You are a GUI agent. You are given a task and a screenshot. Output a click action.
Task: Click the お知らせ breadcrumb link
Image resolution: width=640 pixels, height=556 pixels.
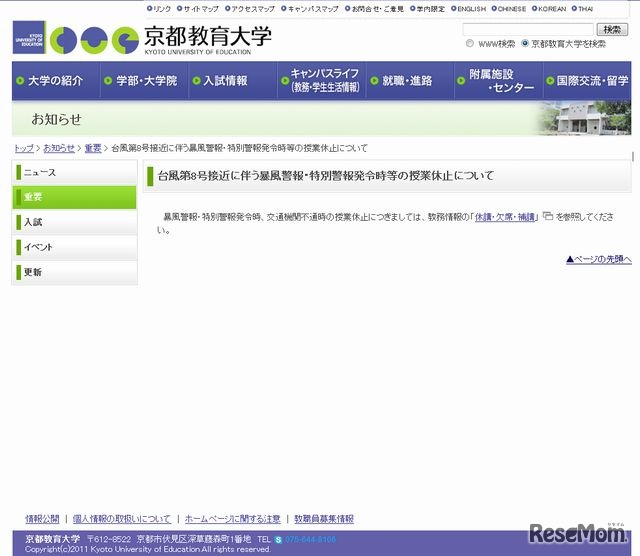coord(59,148)
